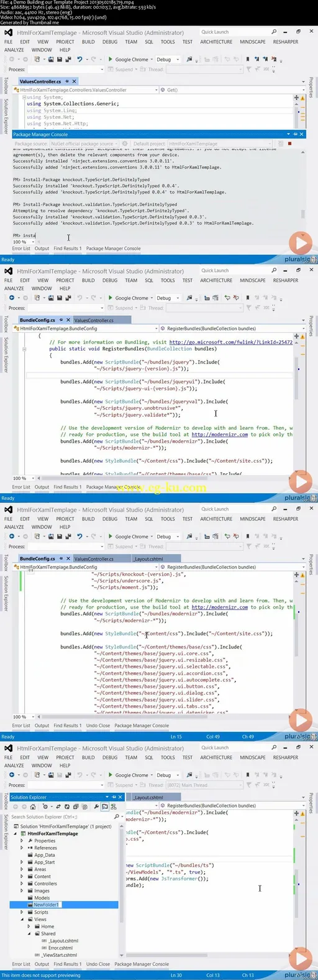Expand the Scripts folder in Solution Explorer

point(22,912)
